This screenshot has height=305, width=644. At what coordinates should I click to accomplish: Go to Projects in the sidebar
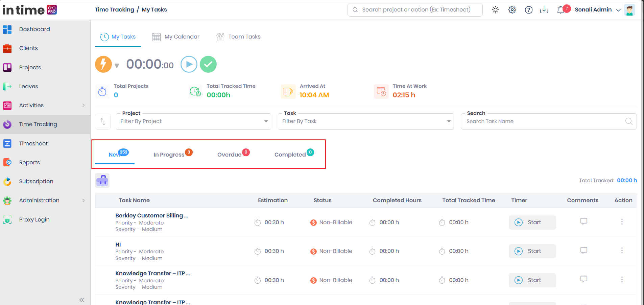pos(30,67)
